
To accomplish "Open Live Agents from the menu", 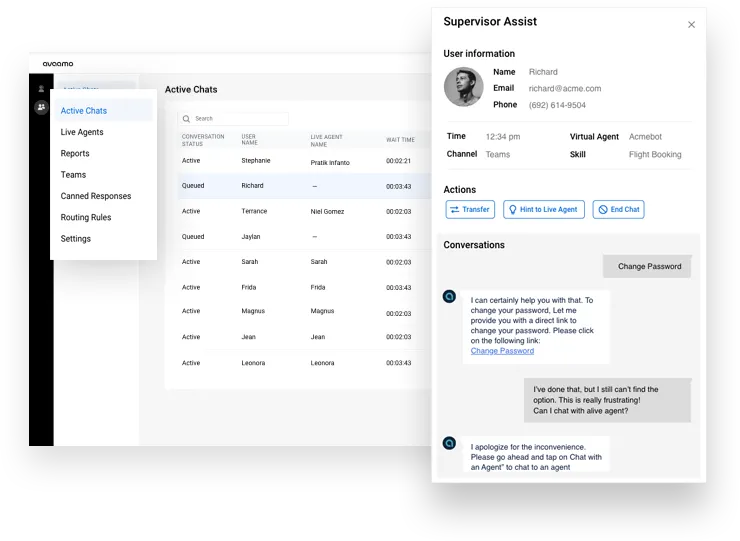I will coord(82,132).
